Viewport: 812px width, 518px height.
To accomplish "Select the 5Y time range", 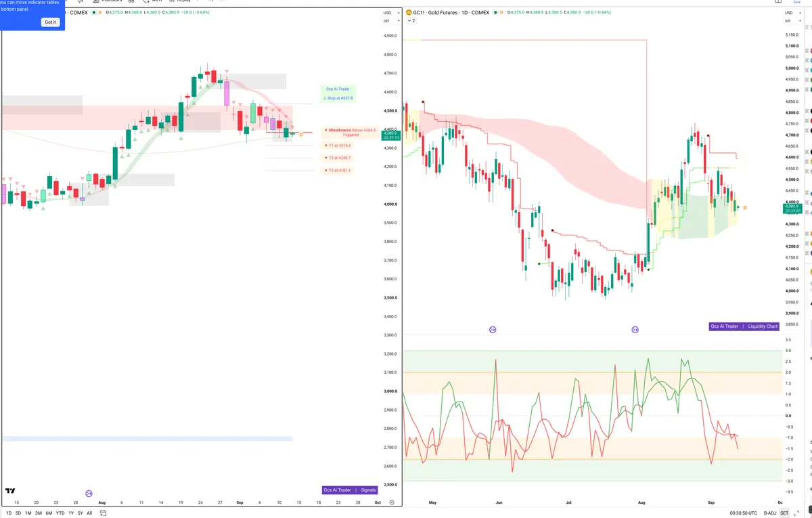I will 80,513.
